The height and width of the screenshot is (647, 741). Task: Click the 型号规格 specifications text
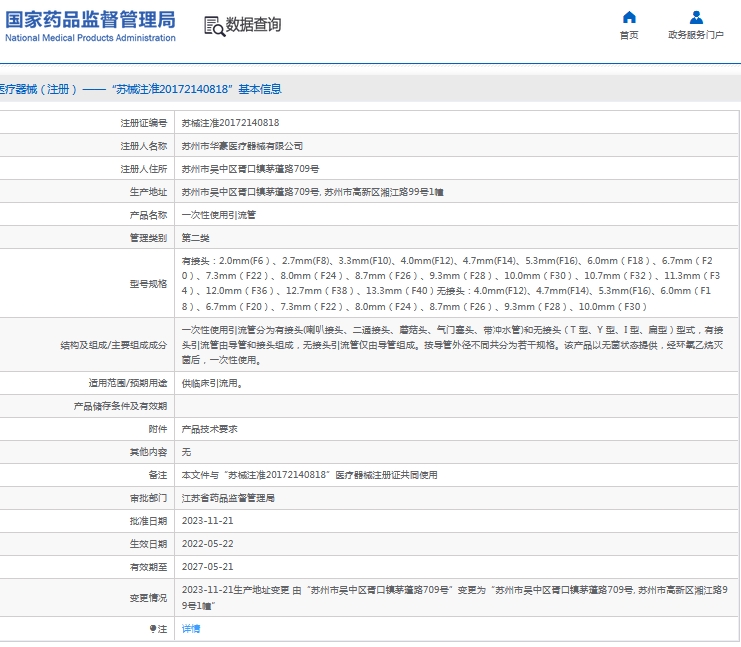[451, 284]
